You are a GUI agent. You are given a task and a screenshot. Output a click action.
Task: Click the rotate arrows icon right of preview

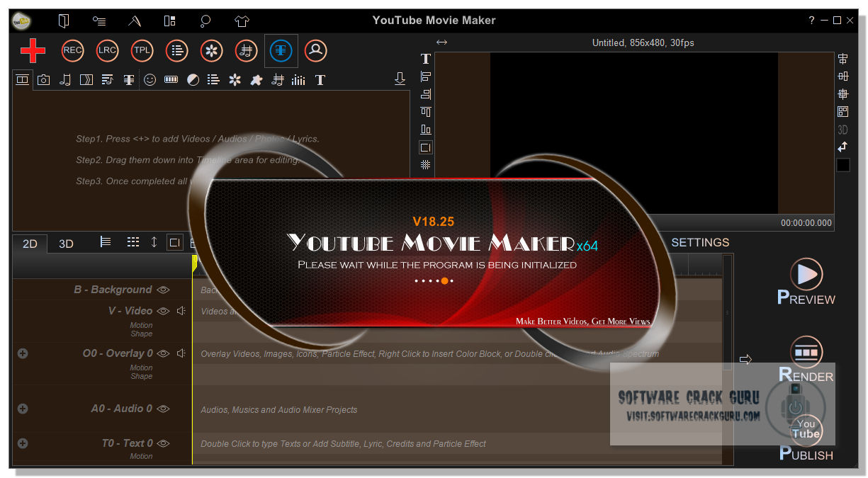(842, 147)
